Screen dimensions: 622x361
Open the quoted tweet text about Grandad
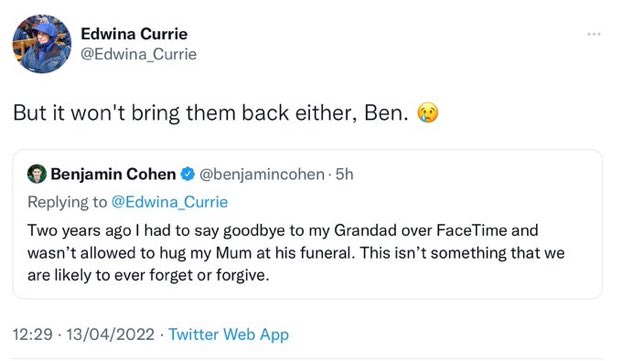296,253
